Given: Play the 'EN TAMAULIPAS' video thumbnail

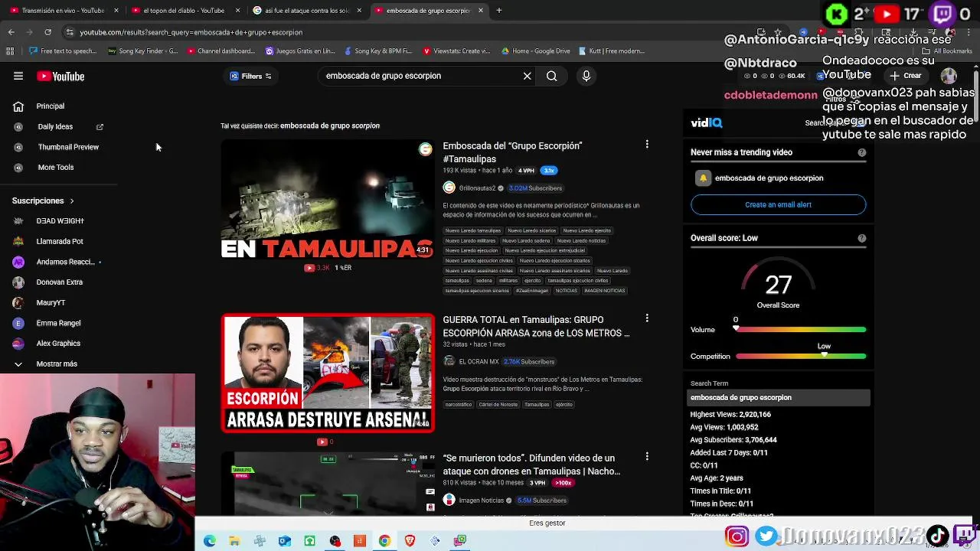Looking at the screenshot, I should (x=328, y=199).
